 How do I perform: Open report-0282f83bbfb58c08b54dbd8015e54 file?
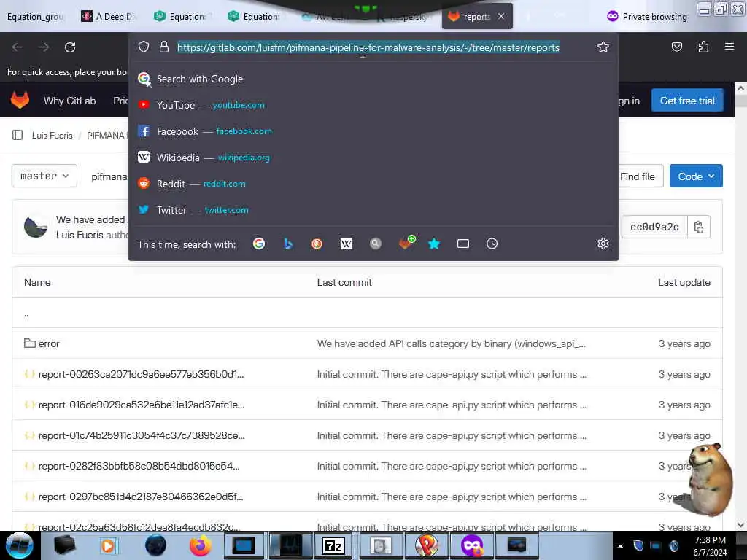[x=139, y=466]
